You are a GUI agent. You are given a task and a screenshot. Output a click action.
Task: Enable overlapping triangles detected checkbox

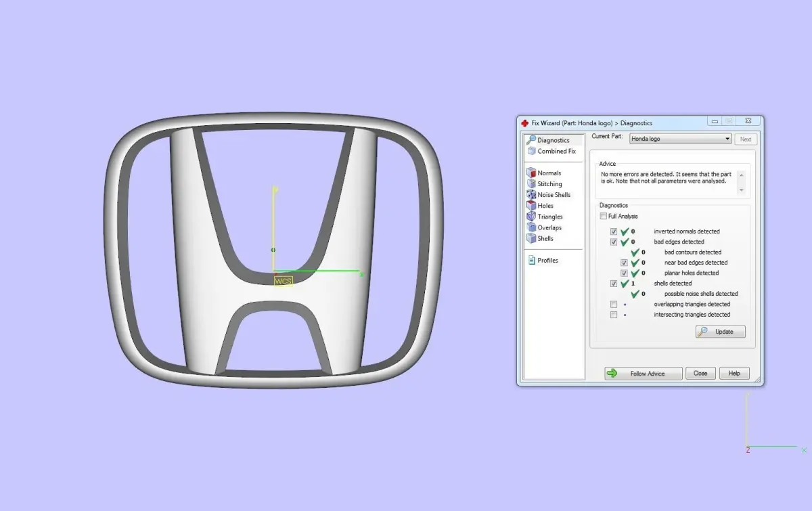pyautogui.click(x=614, y=305)
